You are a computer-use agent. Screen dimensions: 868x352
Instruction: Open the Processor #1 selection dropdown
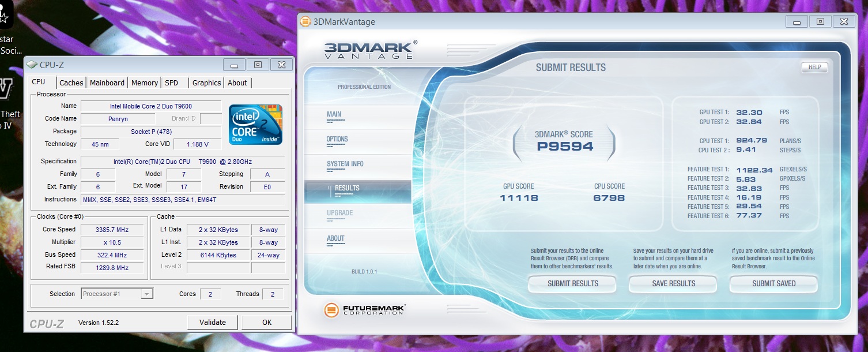coord(117,294)
